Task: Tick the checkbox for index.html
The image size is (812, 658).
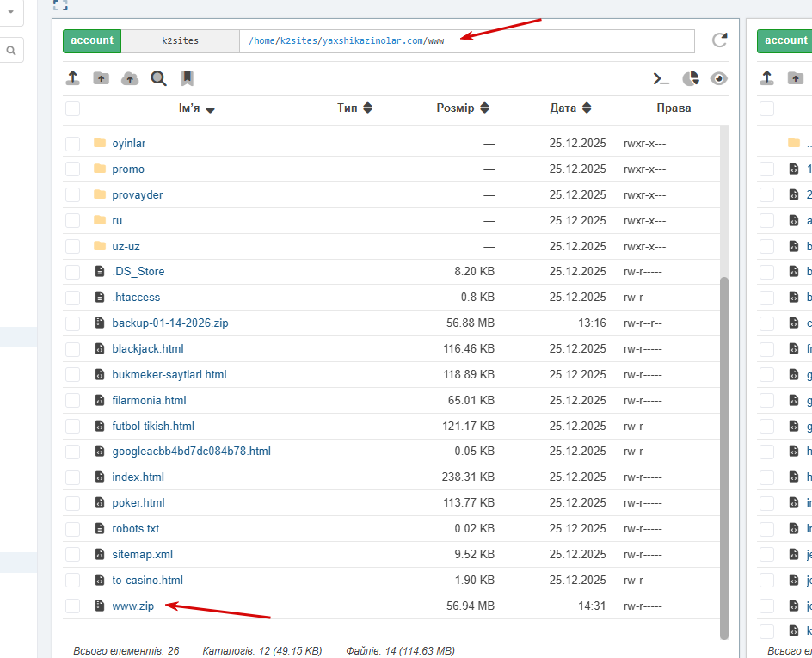Action: click(x=72, y=477)
